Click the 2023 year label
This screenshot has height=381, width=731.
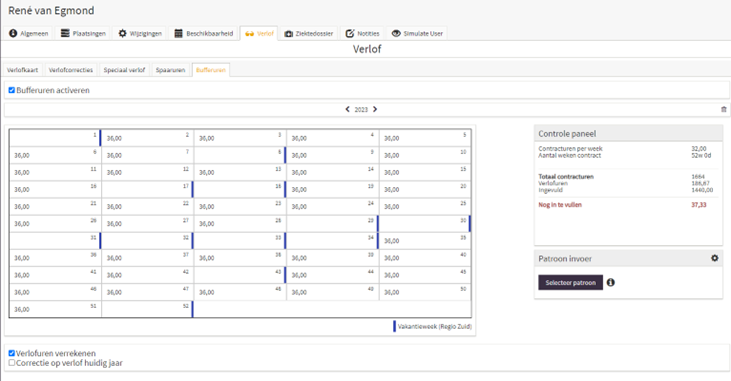pos(361,110)
